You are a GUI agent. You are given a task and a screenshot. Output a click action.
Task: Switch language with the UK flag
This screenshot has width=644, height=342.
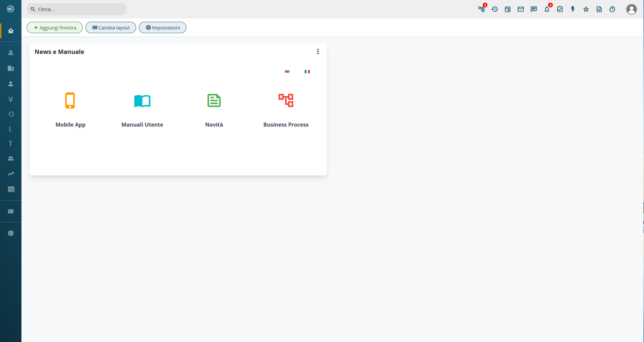click(287, 72)
